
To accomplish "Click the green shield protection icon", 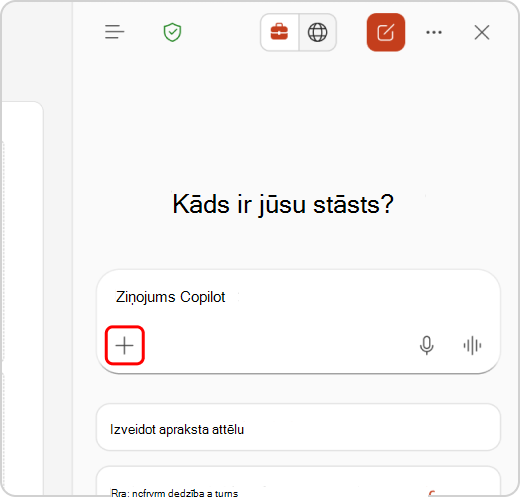I will [172, 32].
